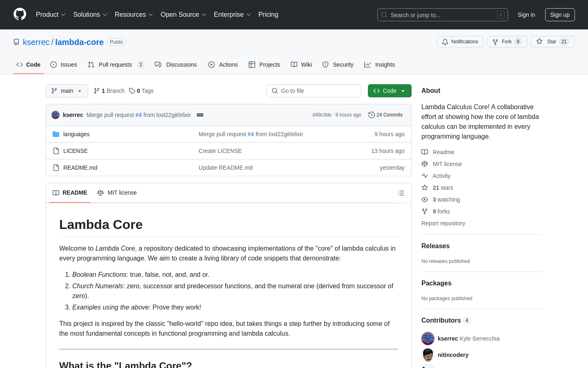The width and height of the screenshot is (588, 368).
Task: Open the green Code dropdown
Action: click(390, 91)
